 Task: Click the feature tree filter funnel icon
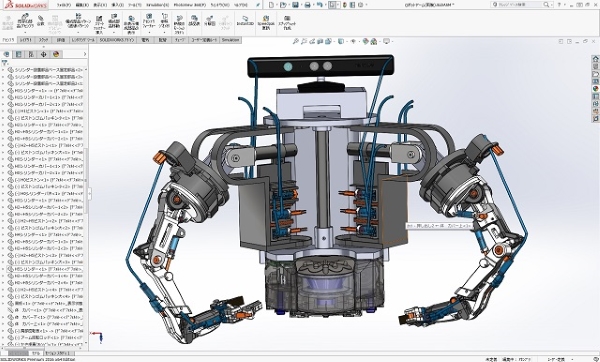(x=5, y=63)
